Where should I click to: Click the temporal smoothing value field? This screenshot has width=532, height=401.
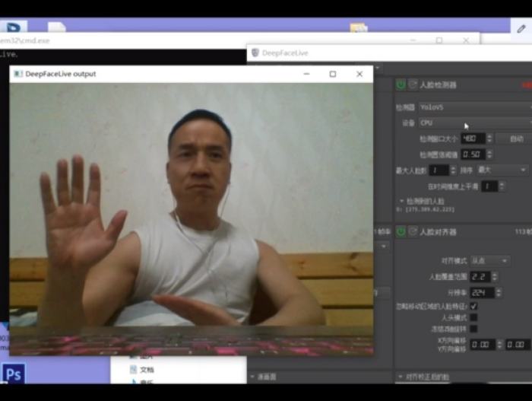click(490, 186)
